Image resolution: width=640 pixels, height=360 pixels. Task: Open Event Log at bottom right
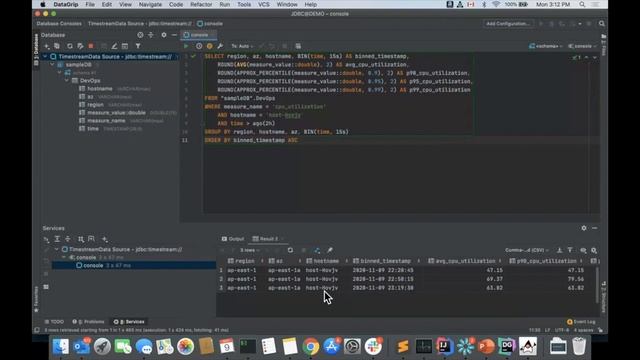(x=581, y=322)
